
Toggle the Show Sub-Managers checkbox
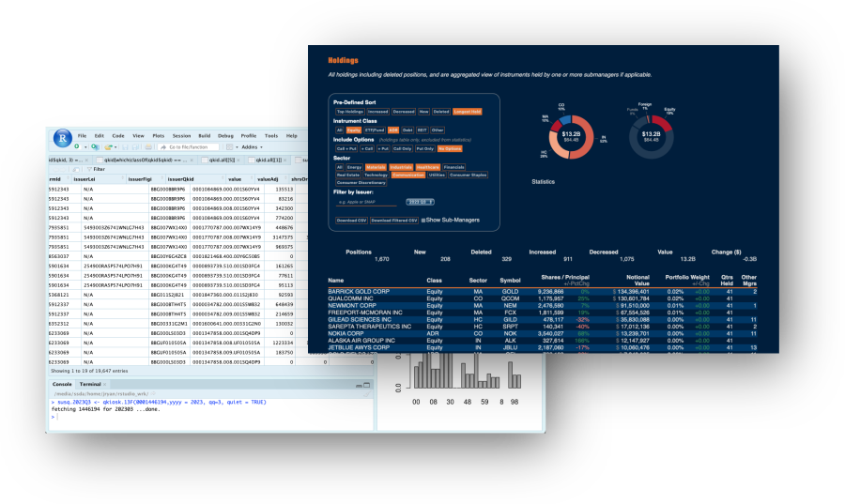(423, 221)
